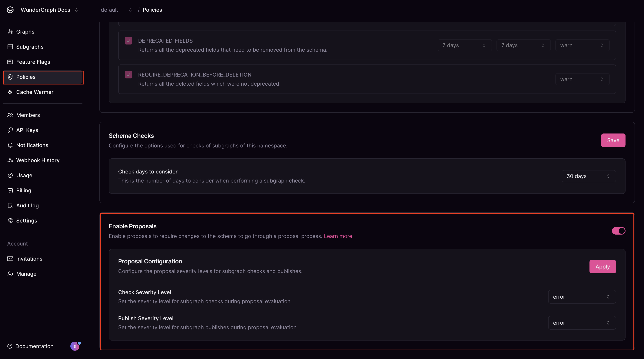Screen dimensions: 644x359
Task: Go to the Members page
Action: (28, 115)
